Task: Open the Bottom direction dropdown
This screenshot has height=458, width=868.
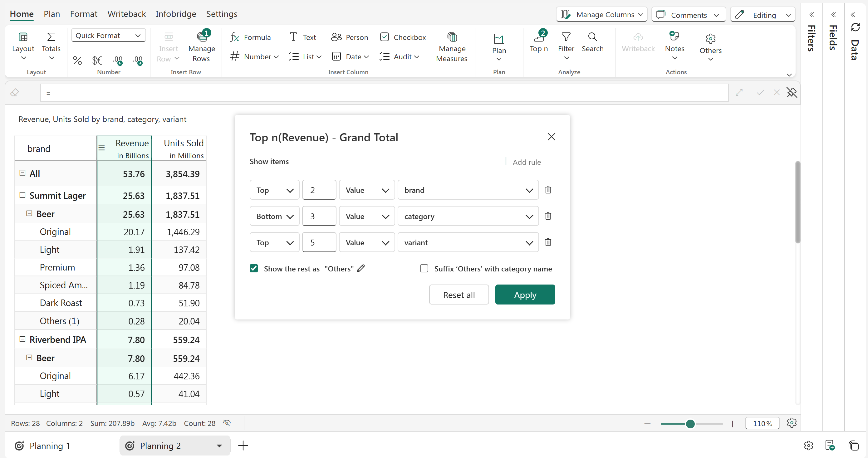Action: click(274, 216)
